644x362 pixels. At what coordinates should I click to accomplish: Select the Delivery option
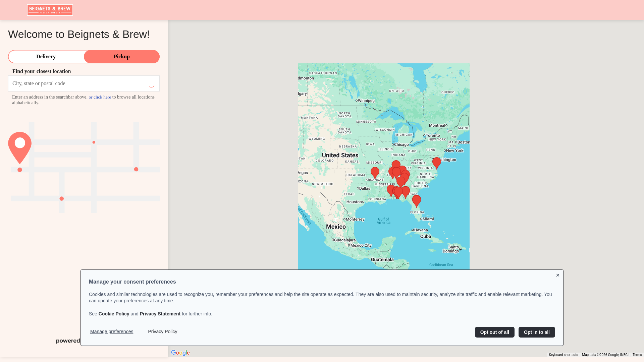point(46,57)
